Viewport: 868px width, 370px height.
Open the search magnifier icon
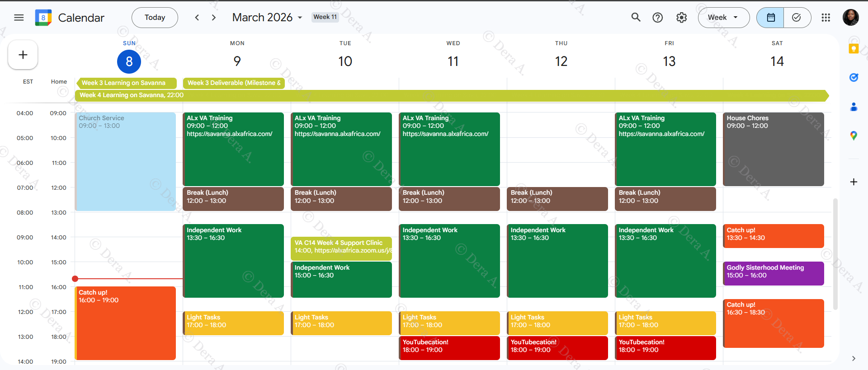(x=636, y=18)
